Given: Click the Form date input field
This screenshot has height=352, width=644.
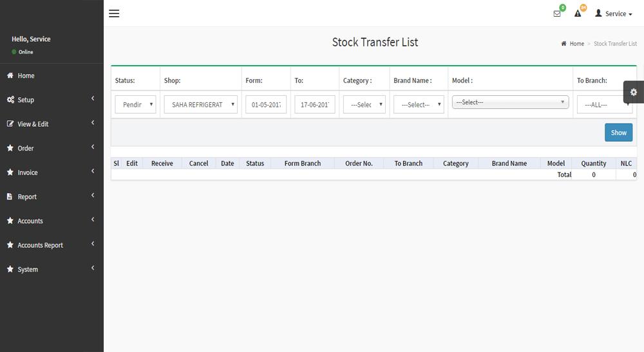Looking at the screenshot, I should (265, 104).
